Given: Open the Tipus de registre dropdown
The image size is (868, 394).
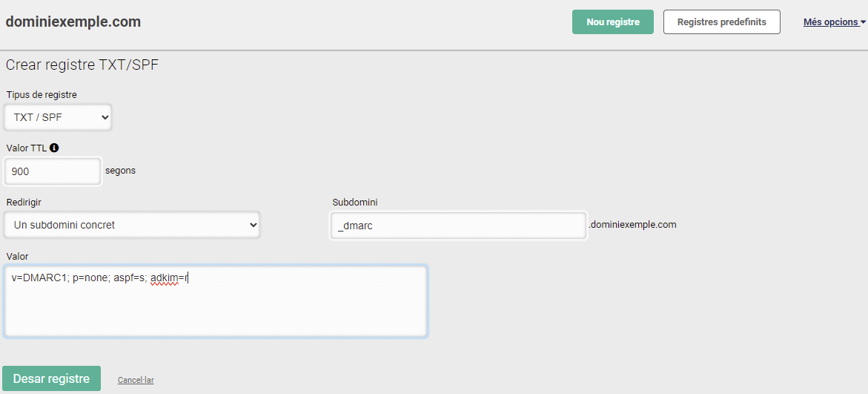Looking at the screenshot, I should tap(58, 117).
